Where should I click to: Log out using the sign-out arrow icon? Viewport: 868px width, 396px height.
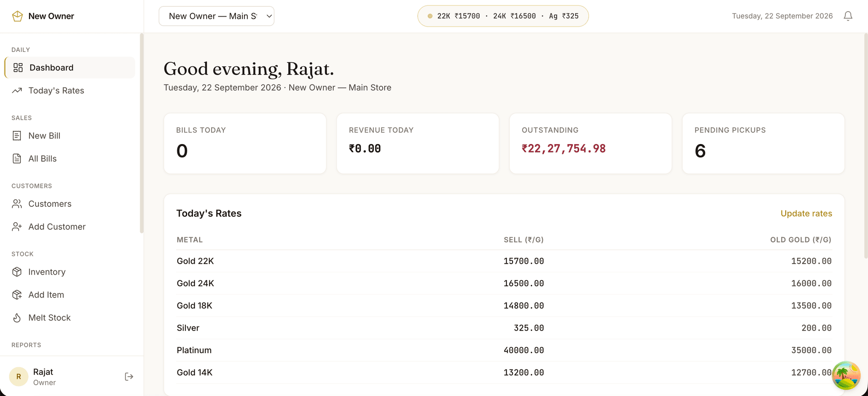[129, 377]
